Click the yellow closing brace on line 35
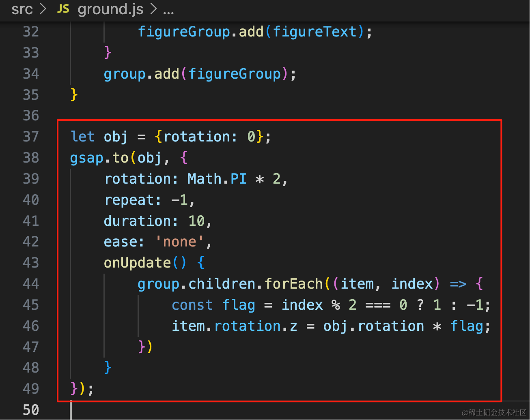 pyautogui.click(x=74, y=95)
